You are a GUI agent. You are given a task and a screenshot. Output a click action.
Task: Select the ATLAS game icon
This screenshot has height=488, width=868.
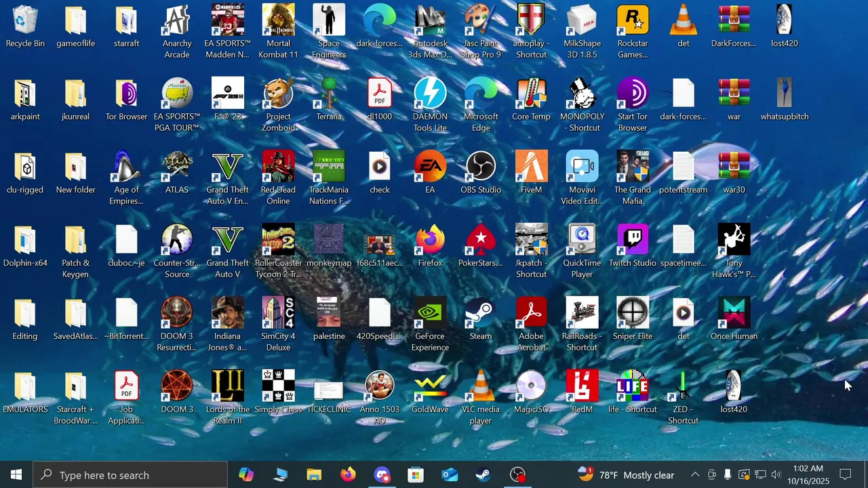click(177, 174)
